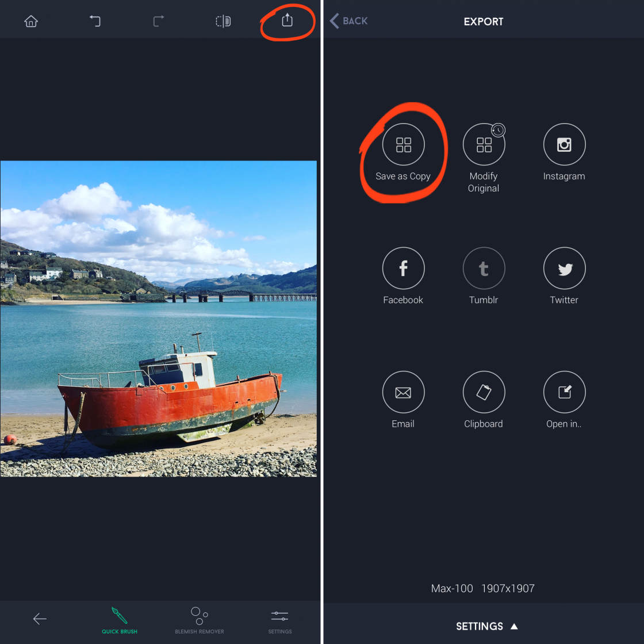
Task: Select the Blemish Remover tool
Action: pyautogui.click(x=200, y=620)
